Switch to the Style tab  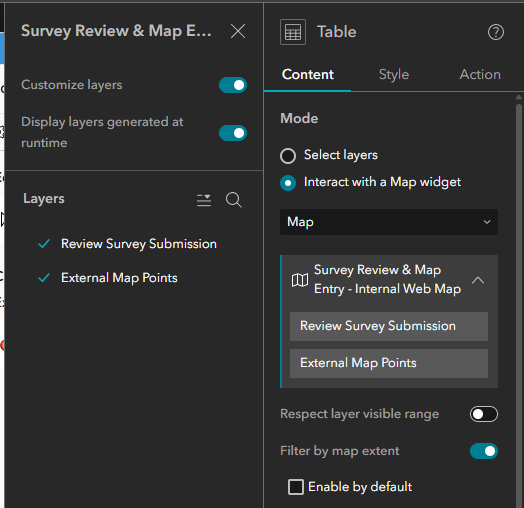394,75
